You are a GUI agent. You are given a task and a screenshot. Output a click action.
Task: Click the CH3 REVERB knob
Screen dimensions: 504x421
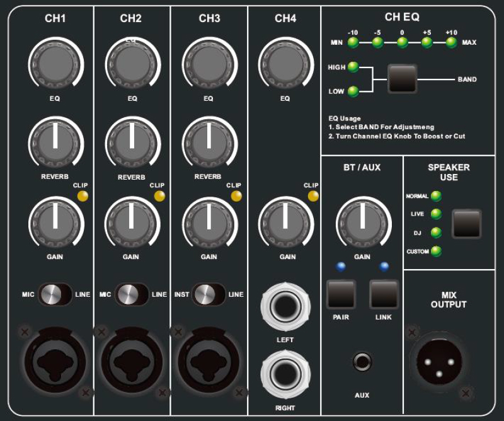tap(210, 143)
